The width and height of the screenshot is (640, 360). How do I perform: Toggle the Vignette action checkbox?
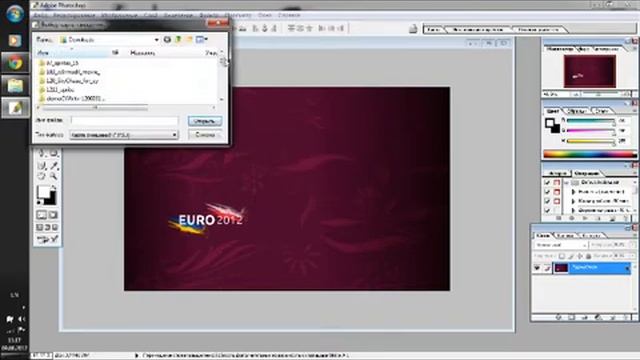(547, 192)
